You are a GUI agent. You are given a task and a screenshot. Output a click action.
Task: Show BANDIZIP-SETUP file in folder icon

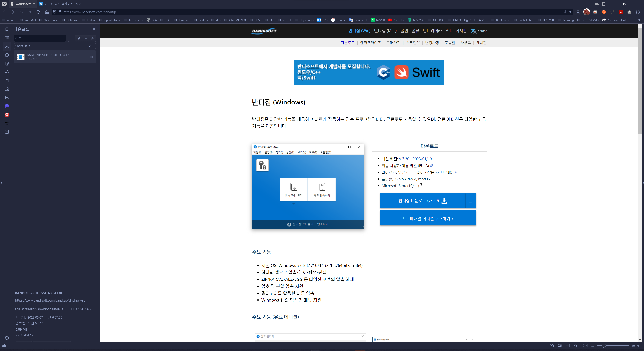pyautogui.click(x=91, y=57)
